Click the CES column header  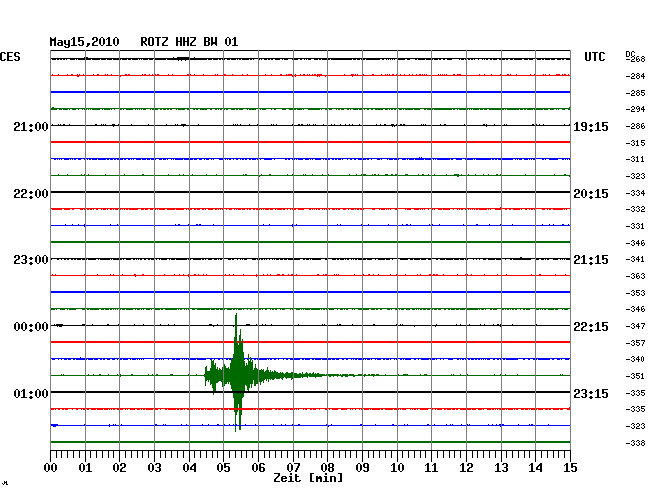[x=10, y=57]
